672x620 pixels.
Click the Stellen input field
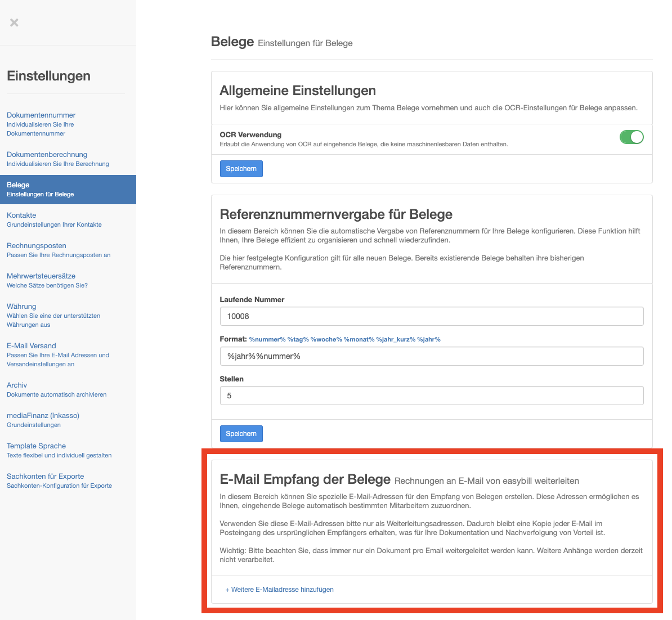(431, 396)
